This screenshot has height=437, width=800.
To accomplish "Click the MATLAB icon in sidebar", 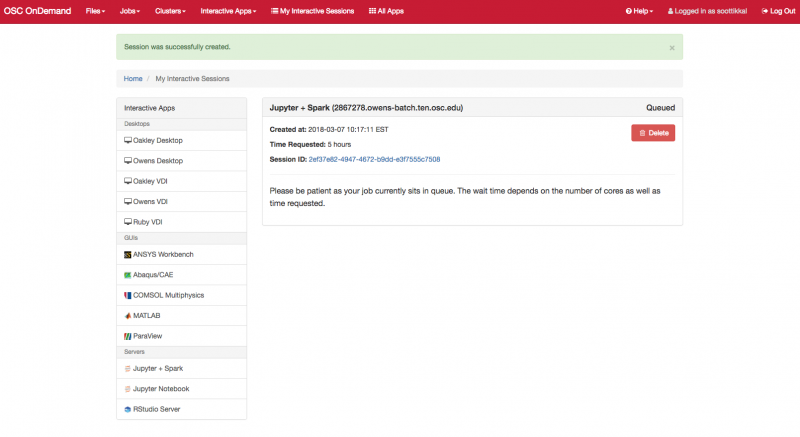I will point(128,316).
